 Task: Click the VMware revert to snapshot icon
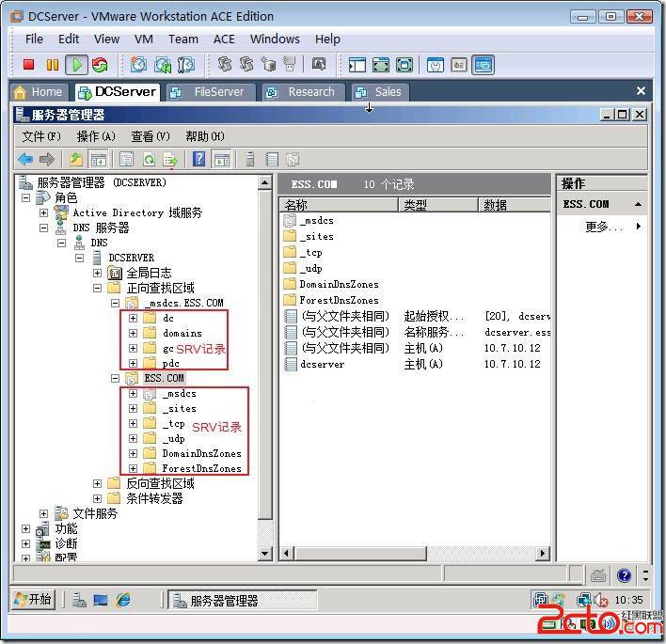tap(163, 65)
